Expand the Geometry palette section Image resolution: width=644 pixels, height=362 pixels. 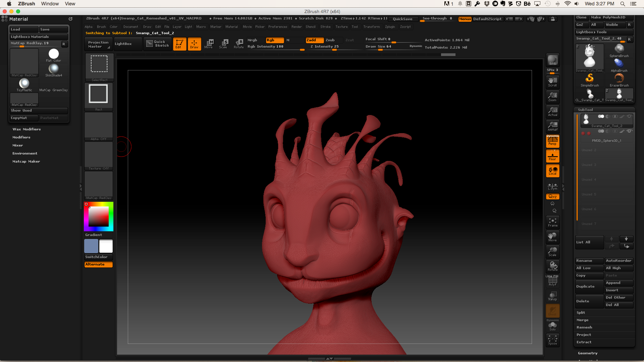587,353
